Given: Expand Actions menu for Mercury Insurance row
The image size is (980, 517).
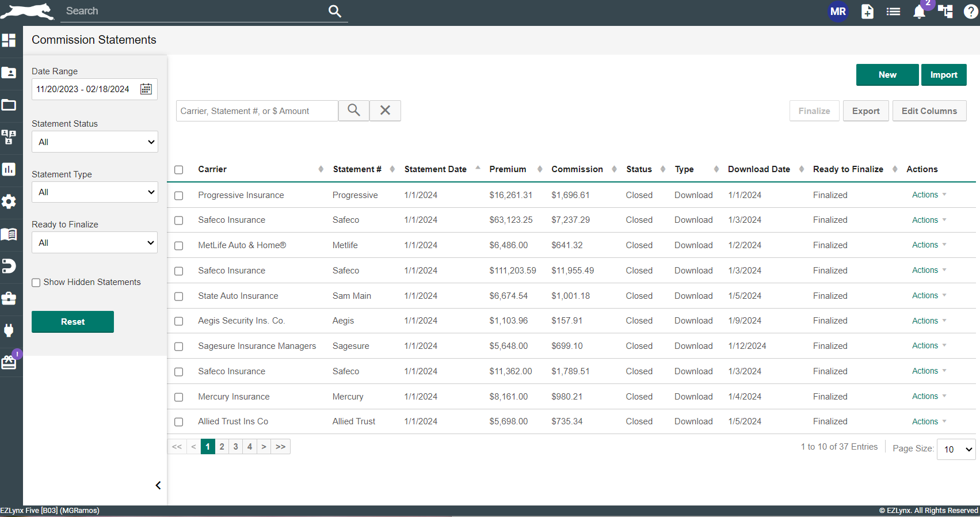Looking at the screenshot, I should [x=929, y=396].
